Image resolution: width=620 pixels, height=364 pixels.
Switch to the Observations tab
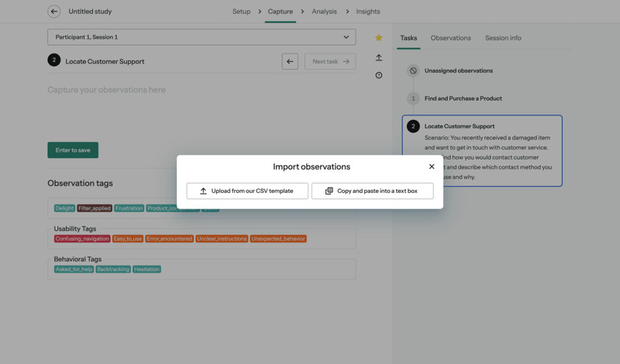coord(450,38)
